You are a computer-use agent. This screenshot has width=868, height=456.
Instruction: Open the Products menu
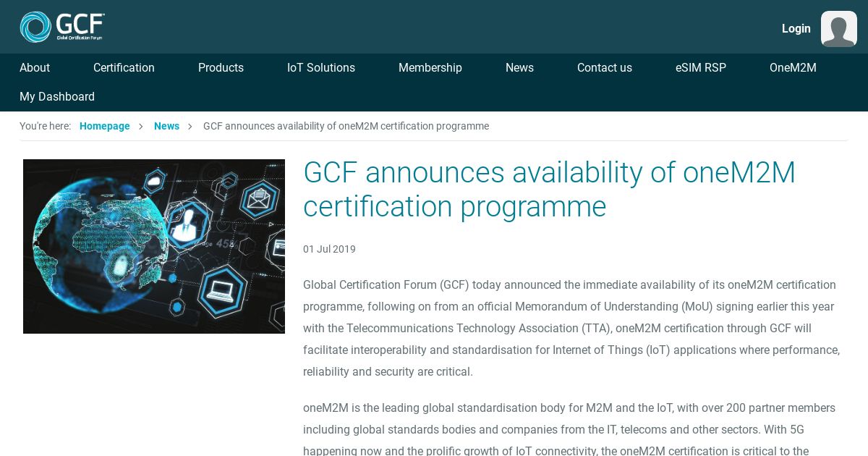coord(221,68)
